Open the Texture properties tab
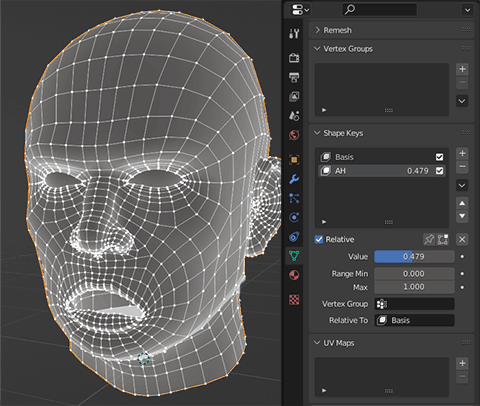 (294, 299)
